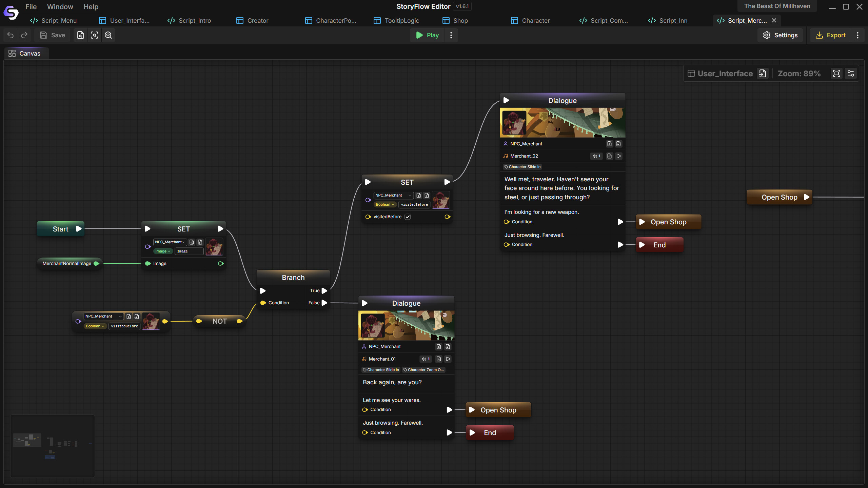Click the minimap preview in the canvas corner
This screenshot has height=488, width=868.
coord(53,446)
